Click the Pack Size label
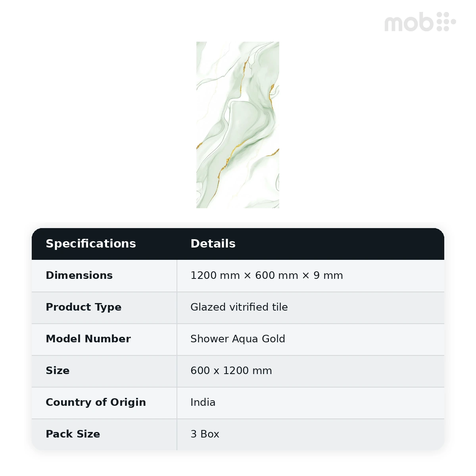 (x=73, y=434)
